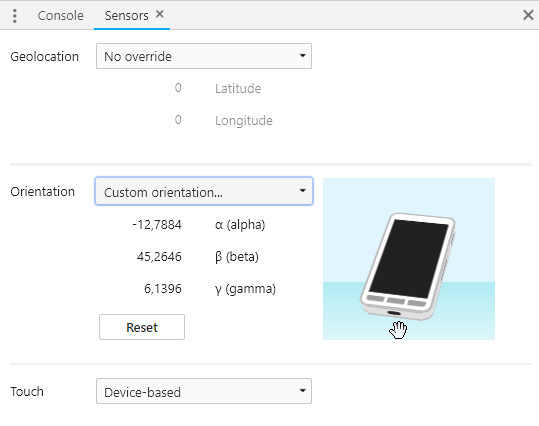Click the dropdown arrow on Geolocation selector
This screenshot has height=426, width=539.
coord(302,56)
